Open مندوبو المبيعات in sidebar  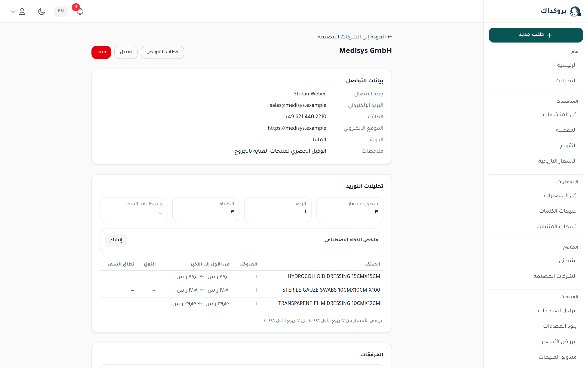click(558, 357)
